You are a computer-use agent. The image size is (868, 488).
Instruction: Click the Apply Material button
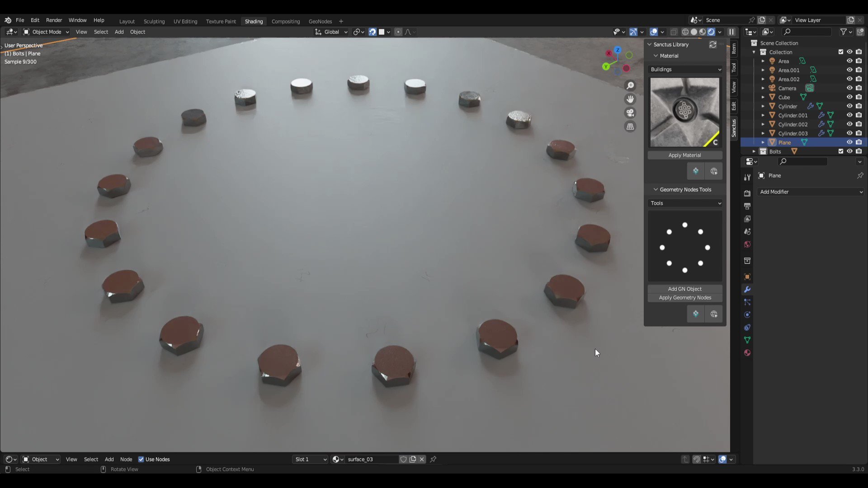(x=684, y=155)
